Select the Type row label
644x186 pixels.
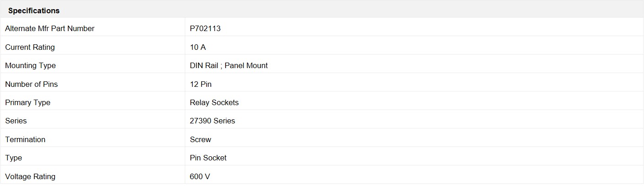tap(13, 158)
